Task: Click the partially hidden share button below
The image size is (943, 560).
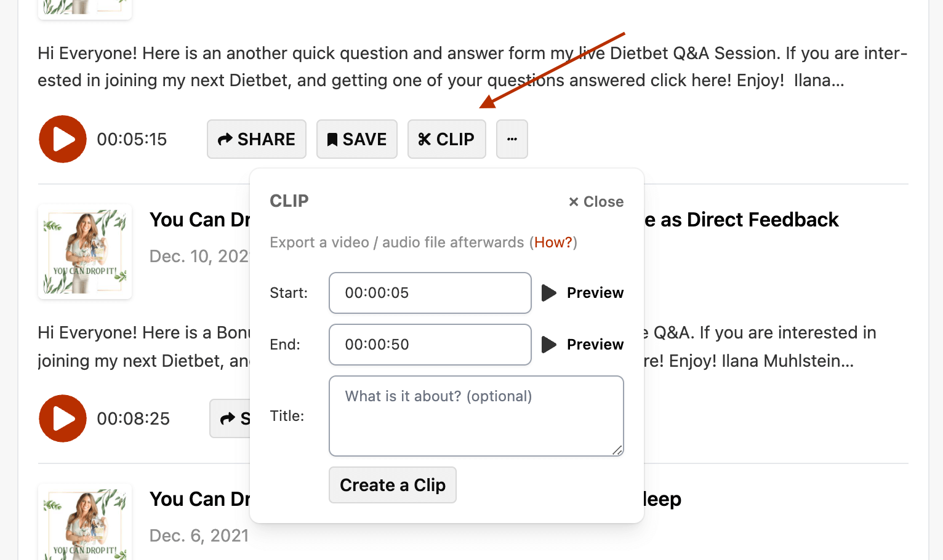Action: [230, 418]
